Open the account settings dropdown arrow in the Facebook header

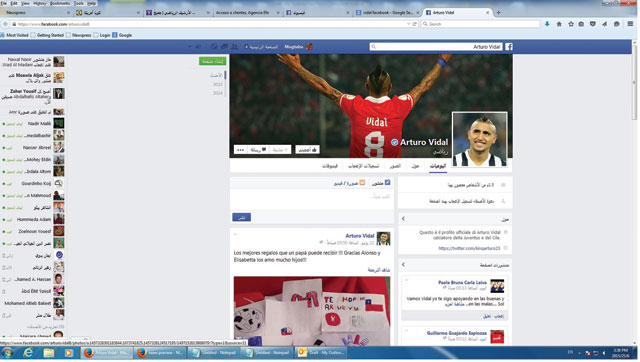189,47
